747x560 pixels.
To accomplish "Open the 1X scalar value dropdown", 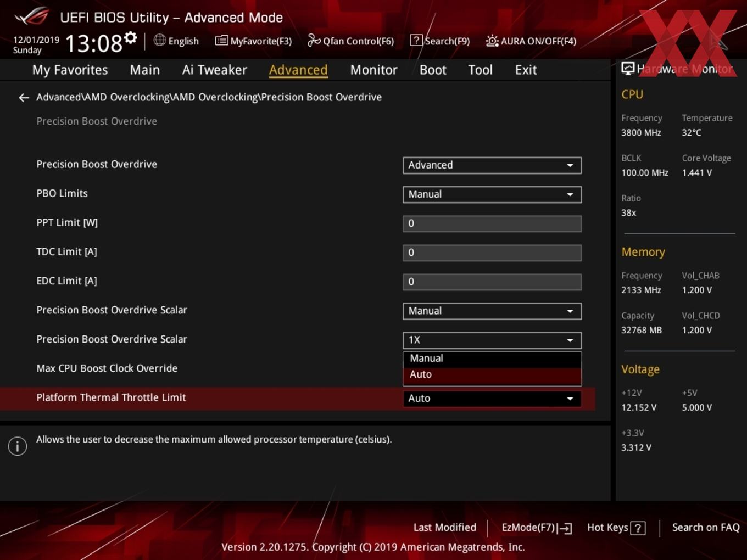I will coord(492,340).
